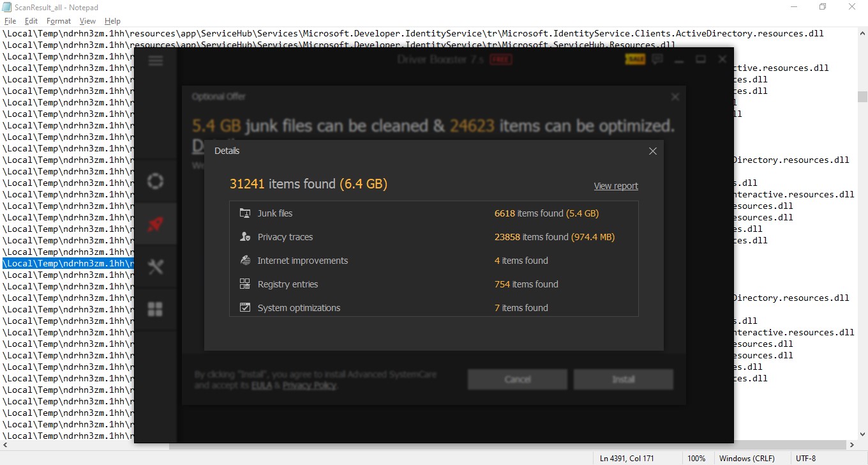Click the '4 items found' value
The height and width of the screenshot is (465, 868).
pos(521,261)
